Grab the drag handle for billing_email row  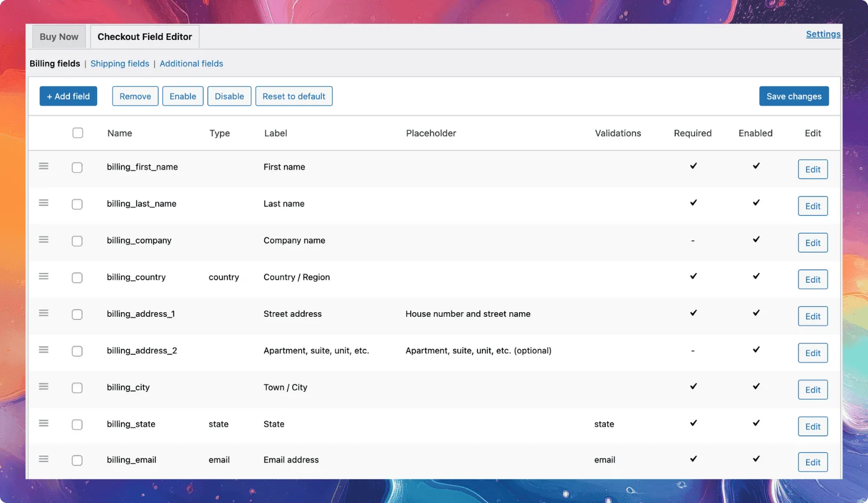click(x=43, y=459)
